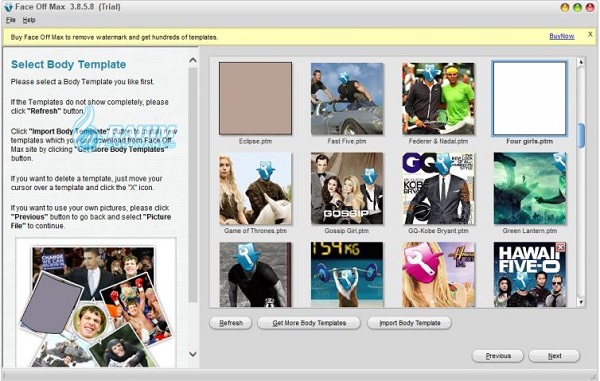This screenshot has height=381, width=600.
Task: Click the Green Lantern.ptm label
Action: point(530,231)
